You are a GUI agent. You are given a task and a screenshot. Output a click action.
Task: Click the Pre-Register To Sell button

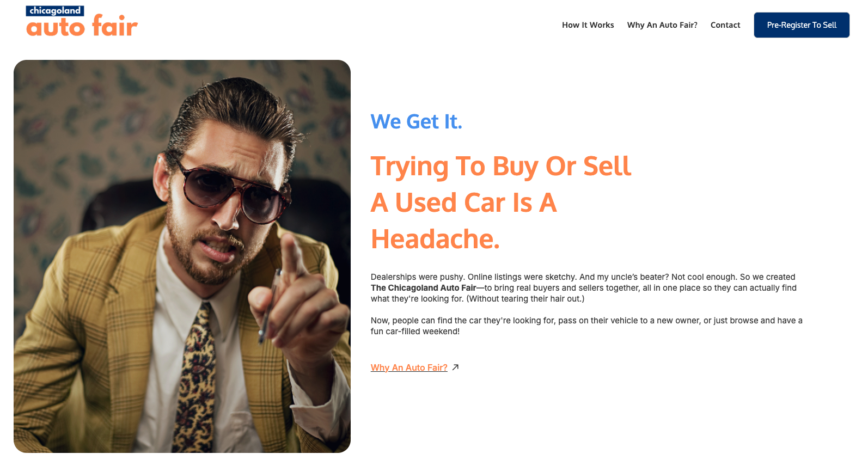[x=802, y=25]
